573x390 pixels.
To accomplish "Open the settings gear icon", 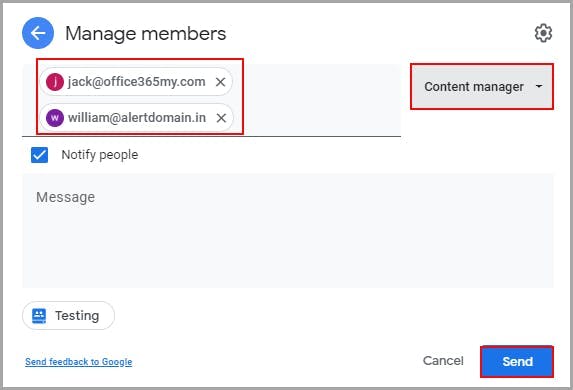I will pos(543,33).
